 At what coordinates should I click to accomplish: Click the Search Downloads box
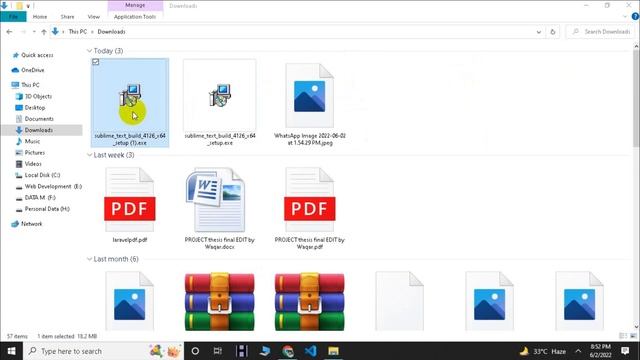(x=600, y=32)
